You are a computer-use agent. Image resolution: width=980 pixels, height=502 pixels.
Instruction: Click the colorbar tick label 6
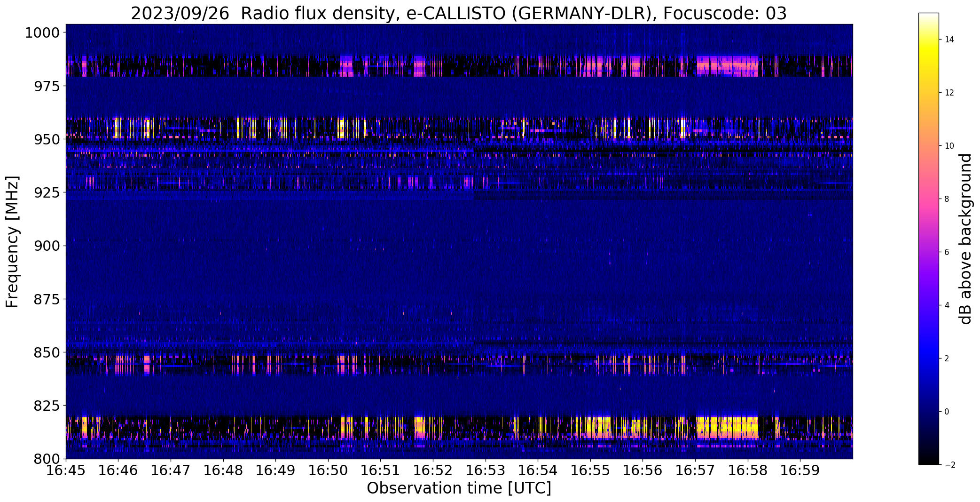tap(947, 252)
